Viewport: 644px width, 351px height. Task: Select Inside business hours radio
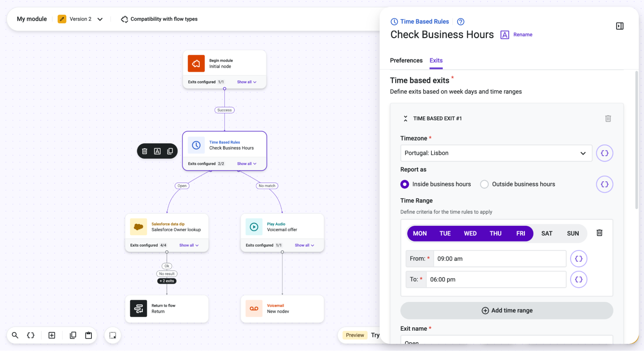click(405, 184)
